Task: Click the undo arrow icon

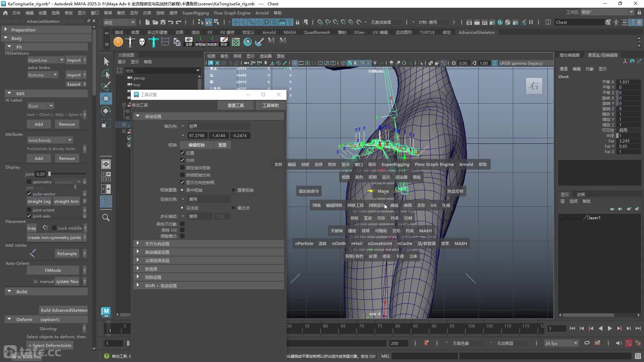Action: coord(171,22)
